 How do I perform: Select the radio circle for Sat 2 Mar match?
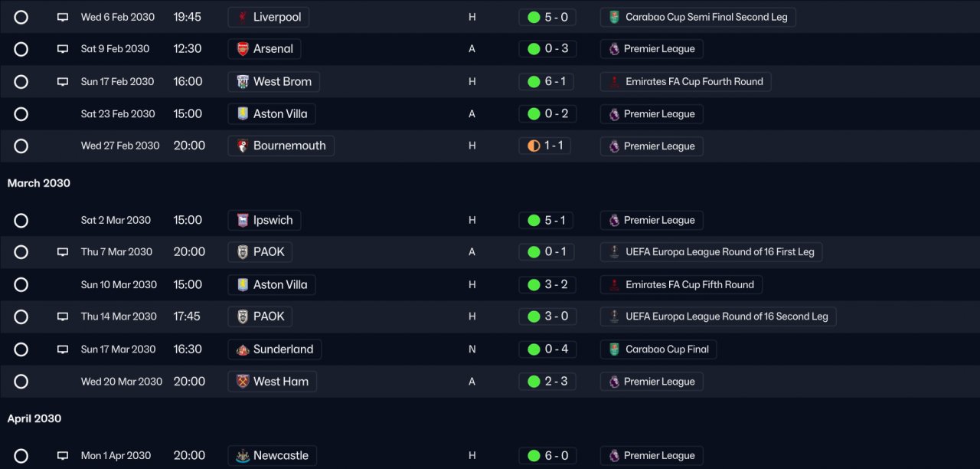21,221
